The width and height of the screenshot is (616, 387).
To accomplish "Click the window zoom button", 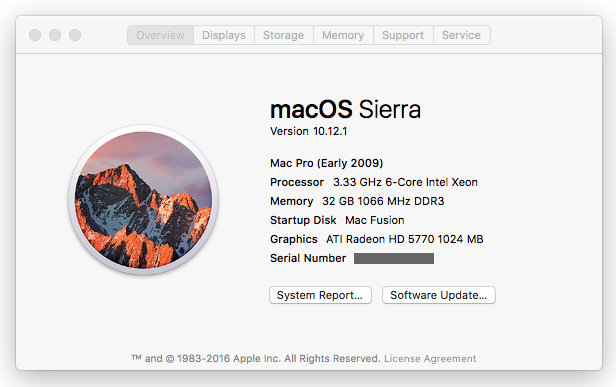I will click(75, 35).
